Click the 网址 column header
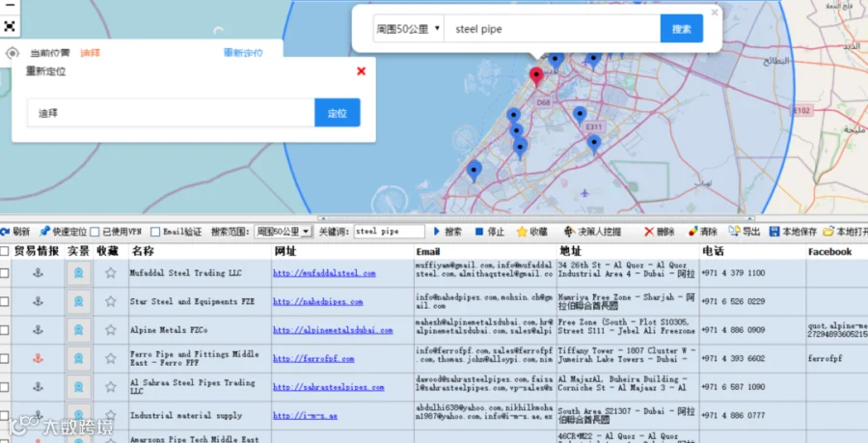This screenshot has height=443, width=868. [x=285, y=251]
